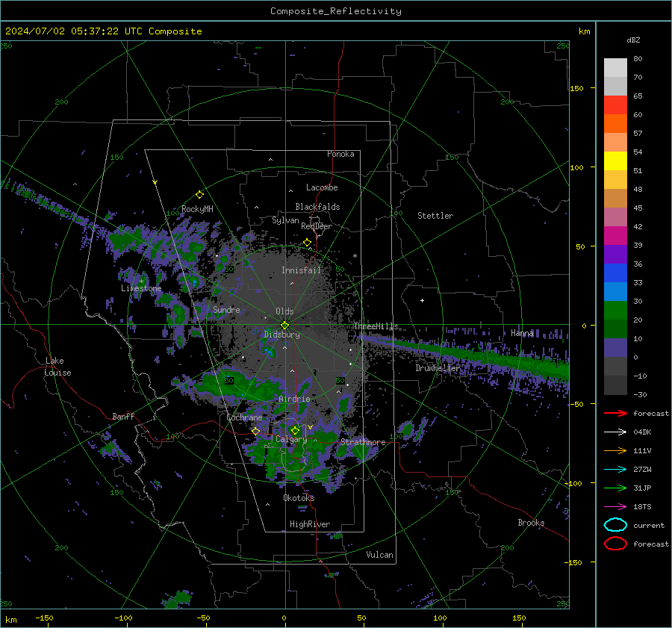The image size is (672, 628).
Task: Click the cyan 27ZW arrow legend icon
Action: (x=615, y=469)
